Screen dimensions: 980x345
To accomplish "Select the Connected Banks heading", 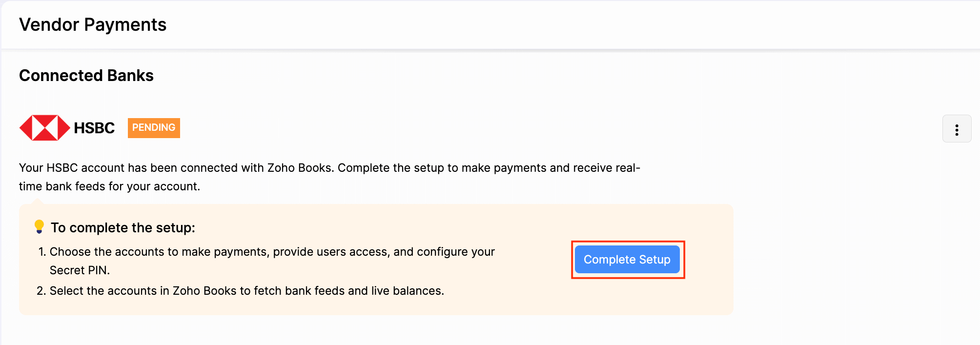I will coord(86,75).
